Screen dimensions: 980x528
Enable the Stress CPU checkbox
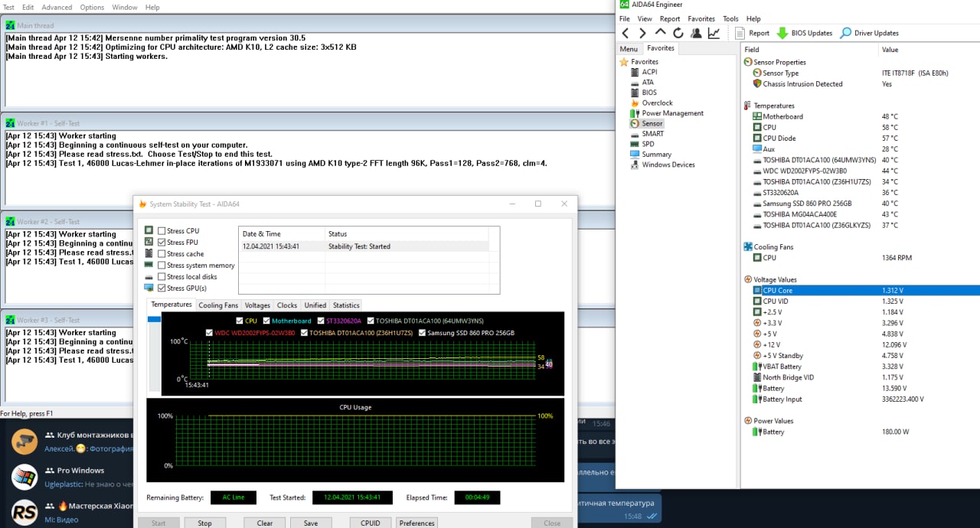coord(162,231)
